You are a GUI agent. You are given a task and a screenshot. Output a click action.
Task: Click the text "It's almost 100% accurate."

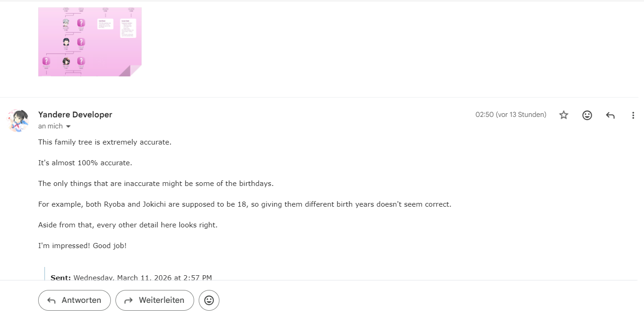85,163
